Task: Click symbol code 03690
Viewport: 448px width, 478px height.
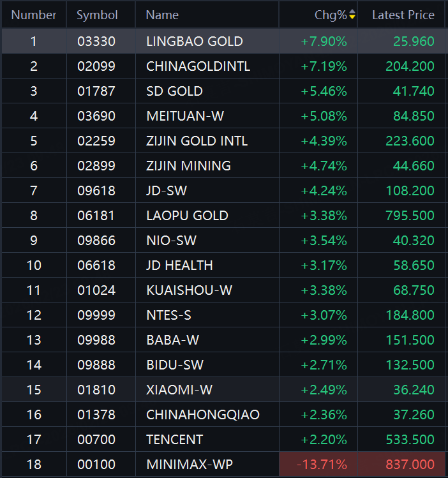Action: click(x=96, y=116)
